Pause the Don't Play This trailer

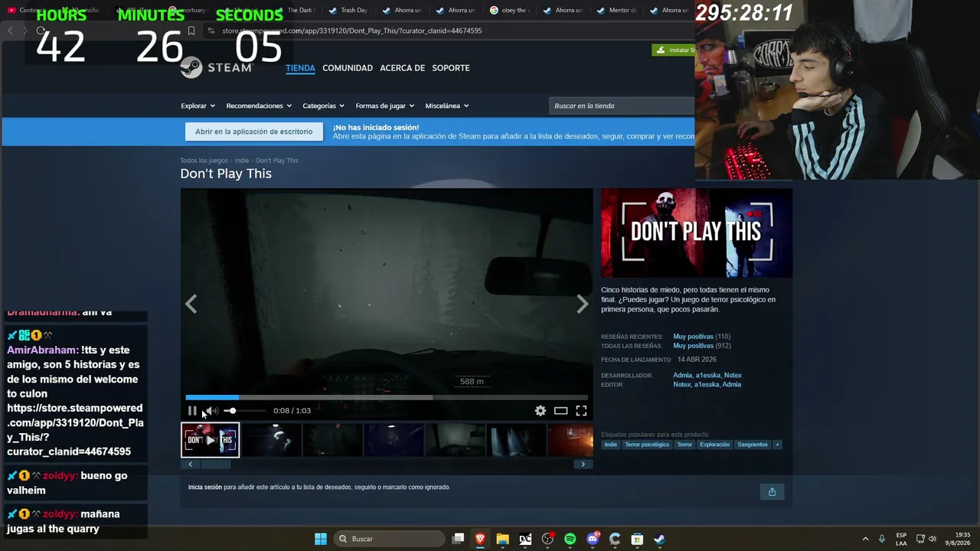click(x=192, y=411)
